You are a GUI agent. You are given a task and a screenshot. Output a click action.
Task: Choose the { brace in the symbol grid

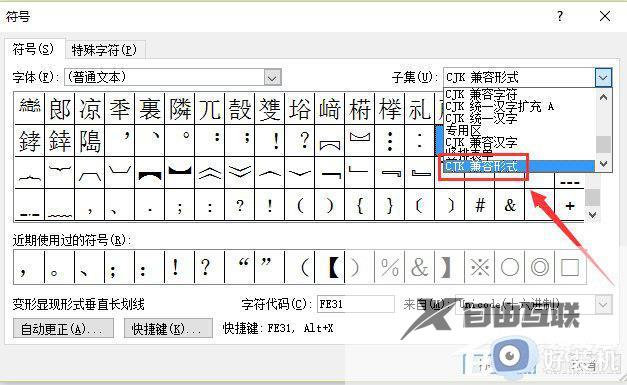[x=360, y=205]
